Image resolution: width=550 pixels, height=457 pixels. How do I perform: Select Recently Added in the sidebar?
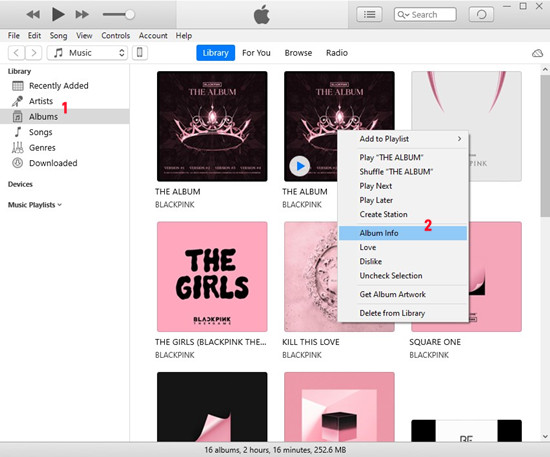coord(65,86)
